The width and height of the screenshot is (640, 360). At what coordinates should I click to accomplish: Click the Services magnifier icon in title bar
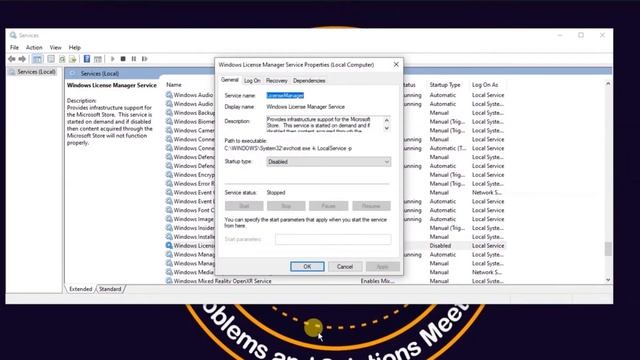tap(13, 36)
